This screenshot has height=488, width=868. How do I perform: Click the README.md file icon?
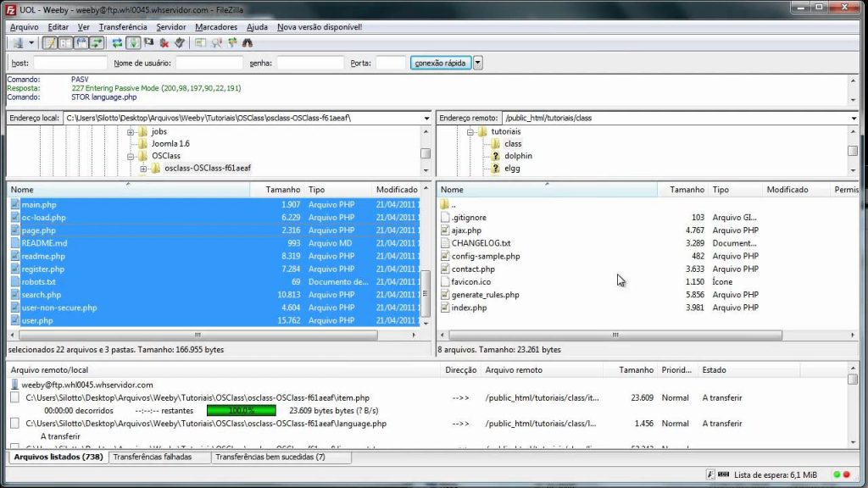pyautogui.click(x=15, y=243)
